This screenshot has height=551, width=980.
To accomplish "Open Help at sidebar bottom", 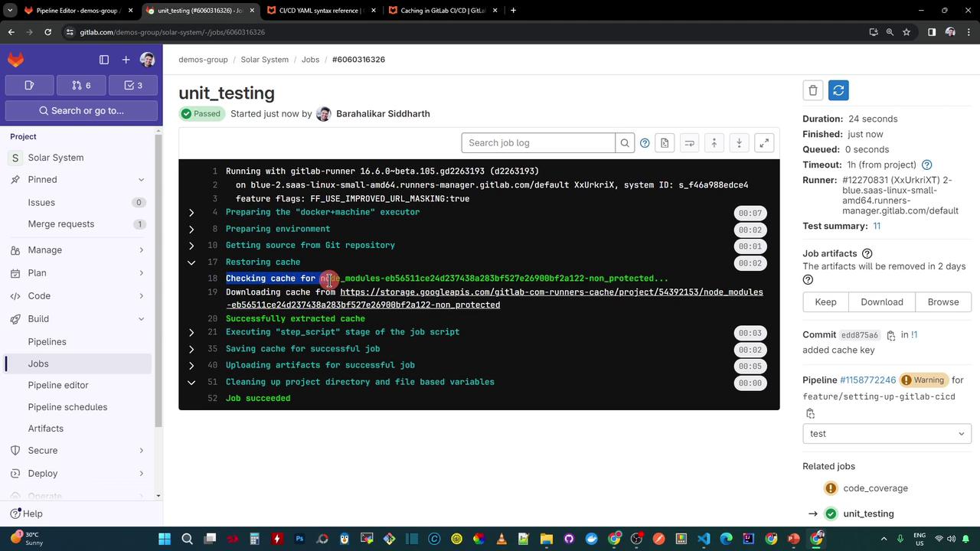I will pos(27,514).
